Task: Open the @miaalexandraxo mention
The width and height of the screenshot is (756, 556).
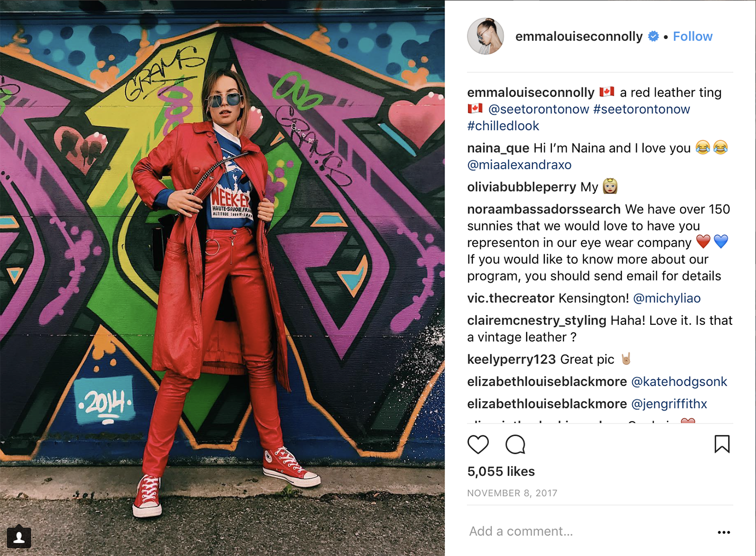Action: click(519, 165)
